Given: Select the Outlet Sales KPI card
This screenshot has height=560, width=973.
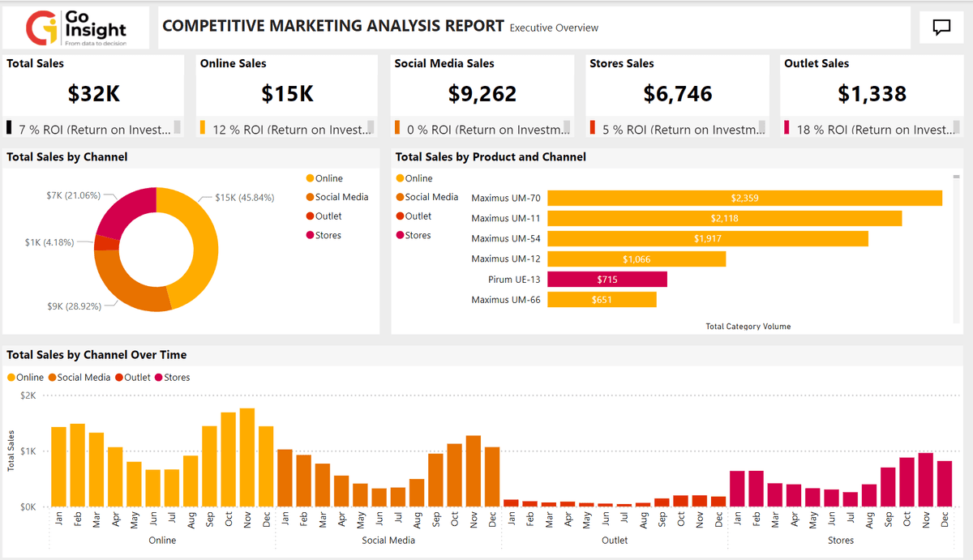Looking at the screenshot, I should click(872, 89).
